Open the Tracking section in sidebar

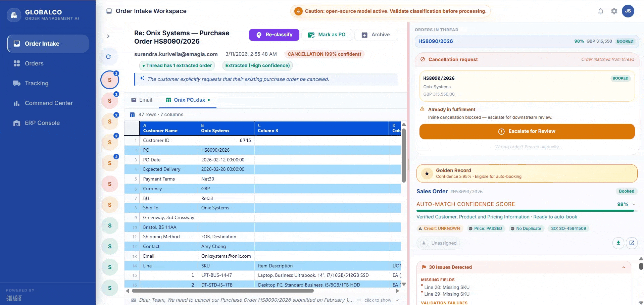(x=37, y=83)
